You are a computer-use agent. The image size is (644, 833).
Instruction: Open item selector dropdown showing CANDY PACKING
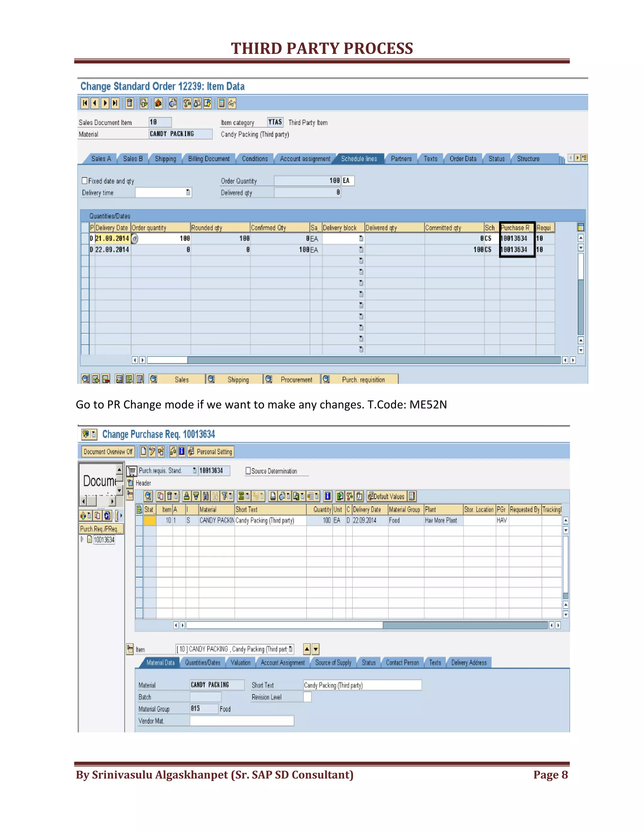[x=291, y=649]
